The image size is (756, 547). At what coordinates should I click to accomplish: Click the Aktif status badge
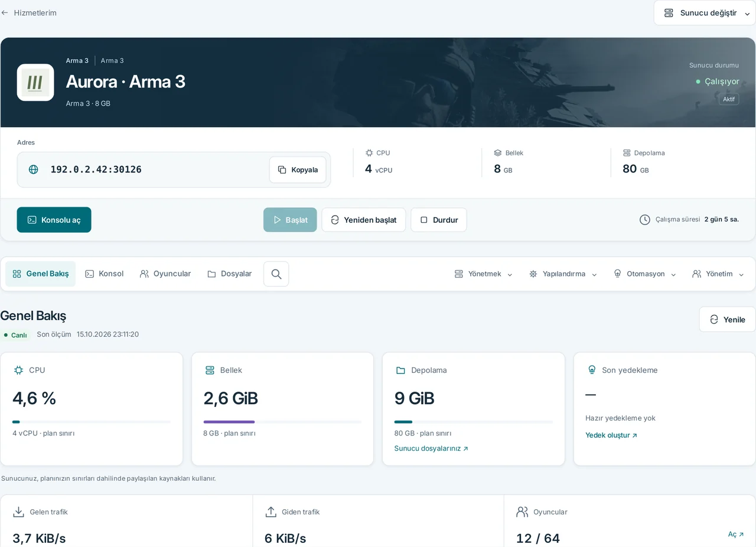point(729,99)
